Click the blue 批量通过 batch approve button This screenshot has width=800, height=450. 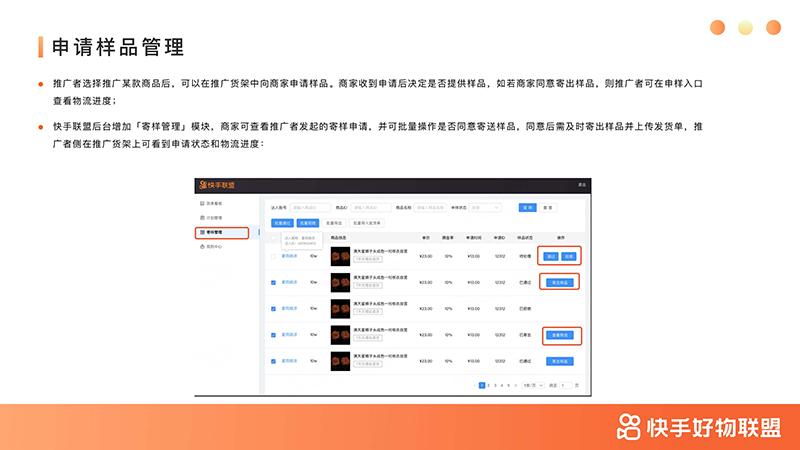pyautogui.click(x=282, y=223)
